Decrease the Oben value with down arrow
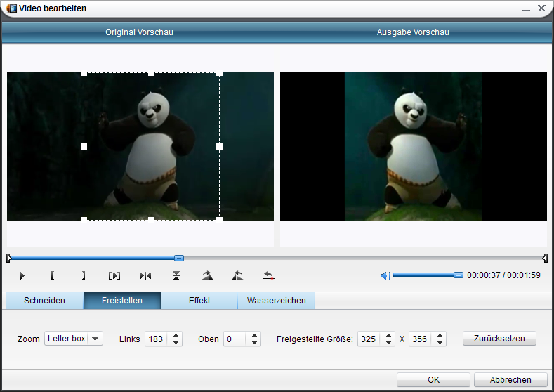Screen dimensions: 554x392 pos(254,342)
